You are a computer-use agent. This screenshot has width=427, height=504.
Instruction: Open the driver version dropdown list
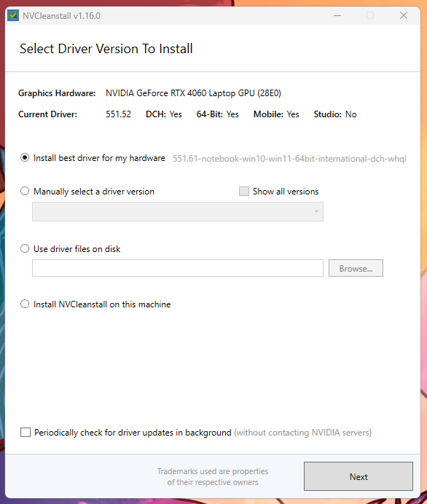click(x=178, y=211)
